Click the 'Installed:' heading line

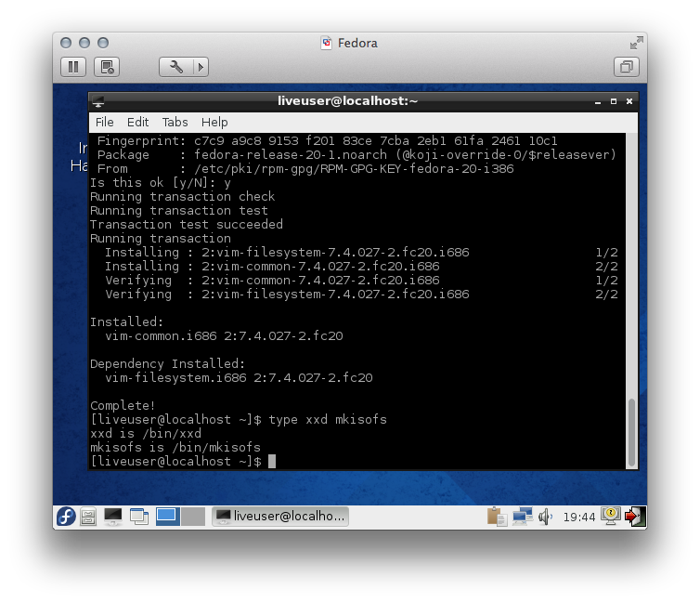[x=127, y=322]
